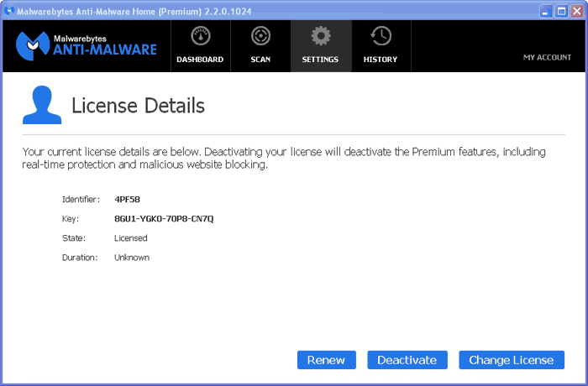
Task: Click the State: label
Action: coord(74,238)
